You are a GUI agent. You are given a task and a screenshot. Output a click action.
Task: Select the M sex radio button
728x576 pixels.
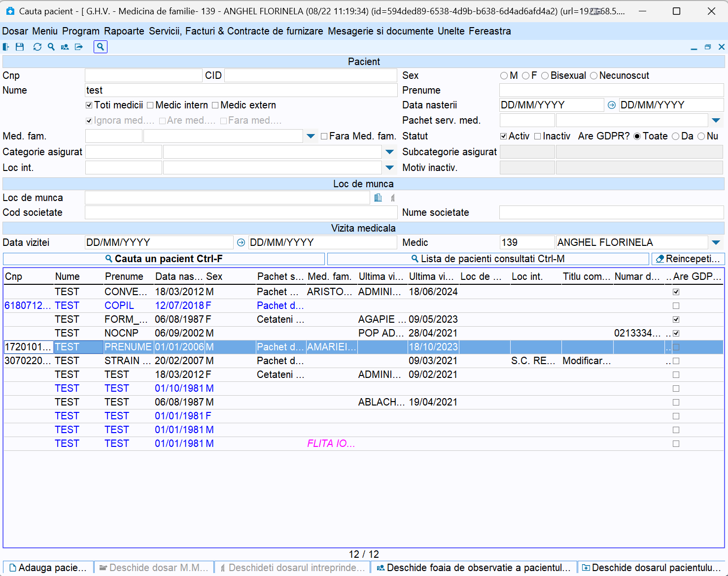point(504,76)
